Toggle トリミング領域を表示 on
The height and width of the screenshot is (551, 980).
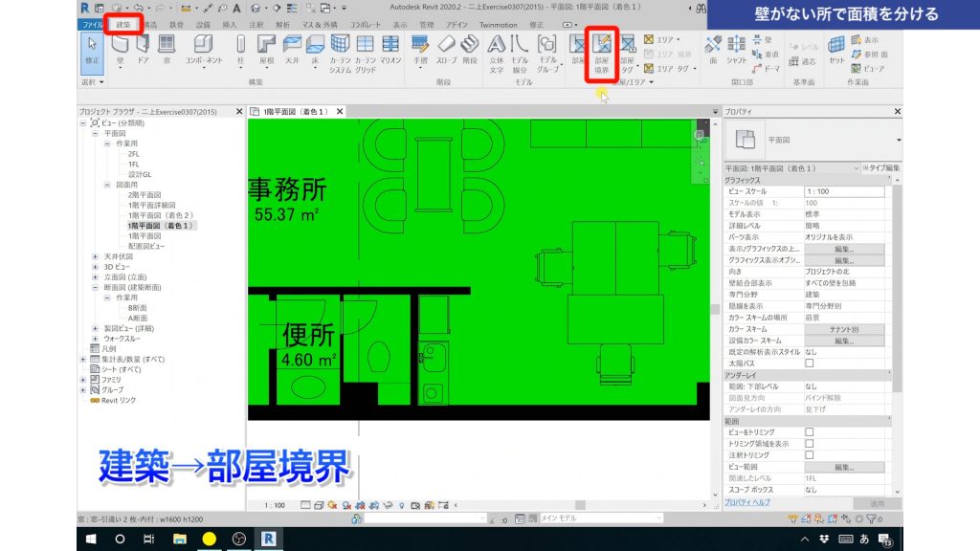[x=810, y=444]
